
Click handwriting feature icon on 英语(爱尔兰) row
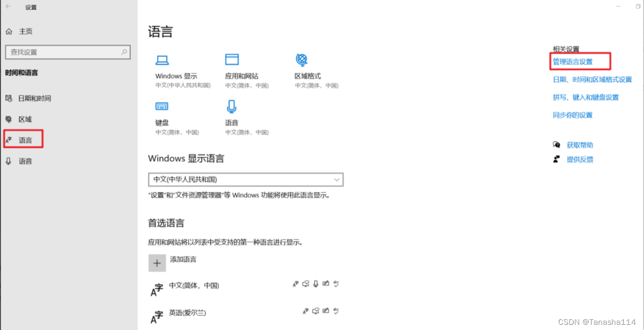(x=326, y=311)
